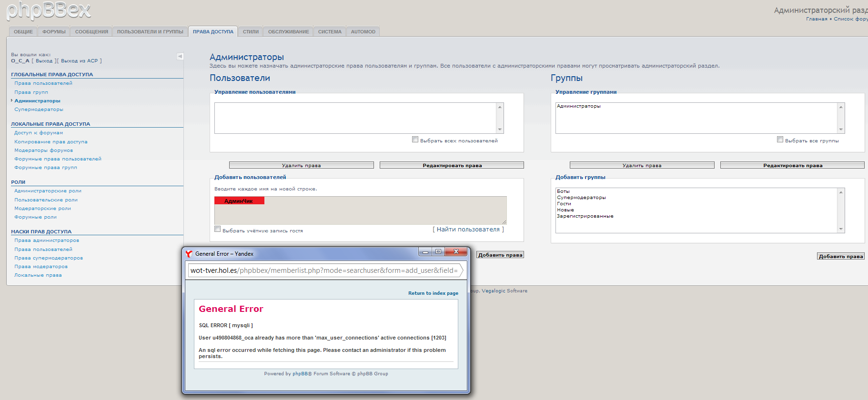868x400 pixels.
Task: Click the phpBBex logo
Action: [49, 10]
